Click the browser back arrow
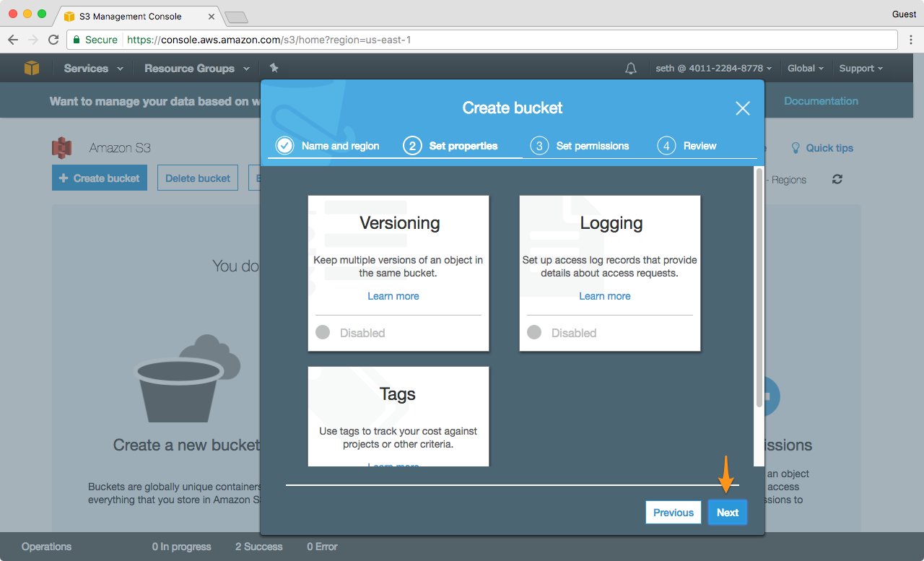This screenshot has height=561, width=924. (x=13, y=40)
